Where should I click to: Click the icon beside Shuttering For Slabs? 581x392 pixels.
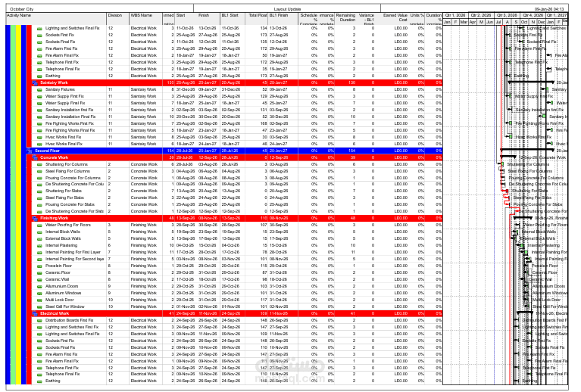click(x=39, y=191)
